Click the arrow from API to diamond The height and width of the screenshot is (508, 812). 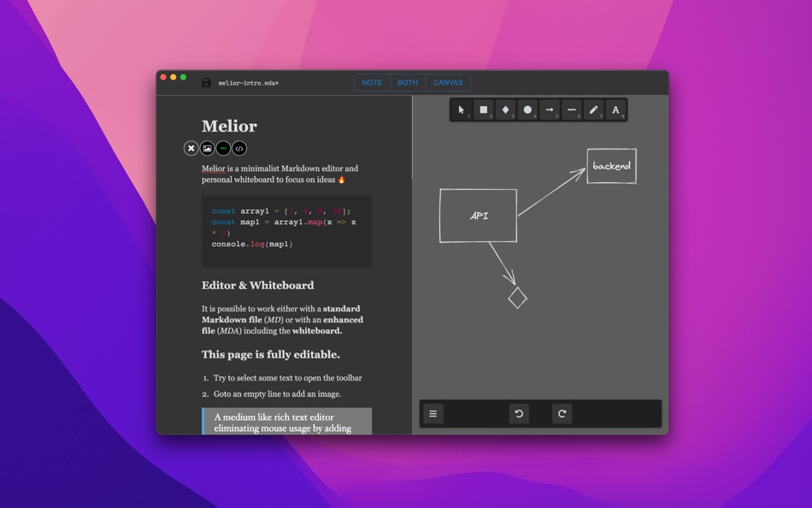pyautogui.click(x=503, y=264)
